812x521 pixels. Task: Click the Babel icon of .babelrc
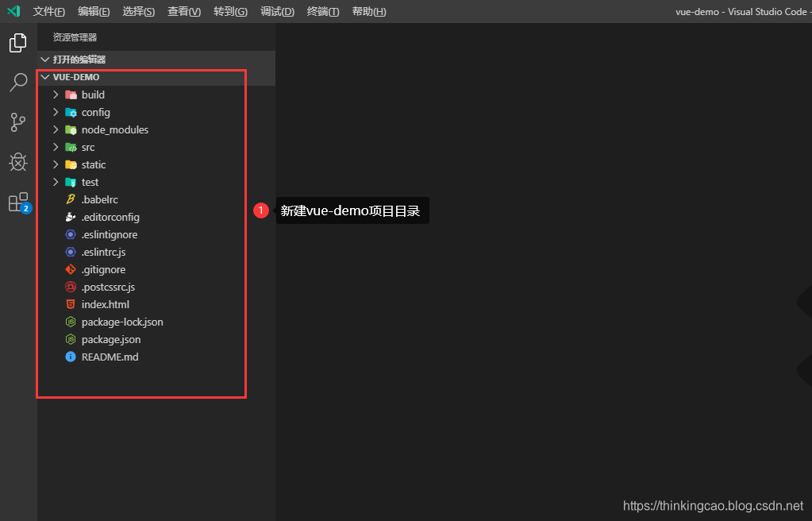(x=71, y=199)
